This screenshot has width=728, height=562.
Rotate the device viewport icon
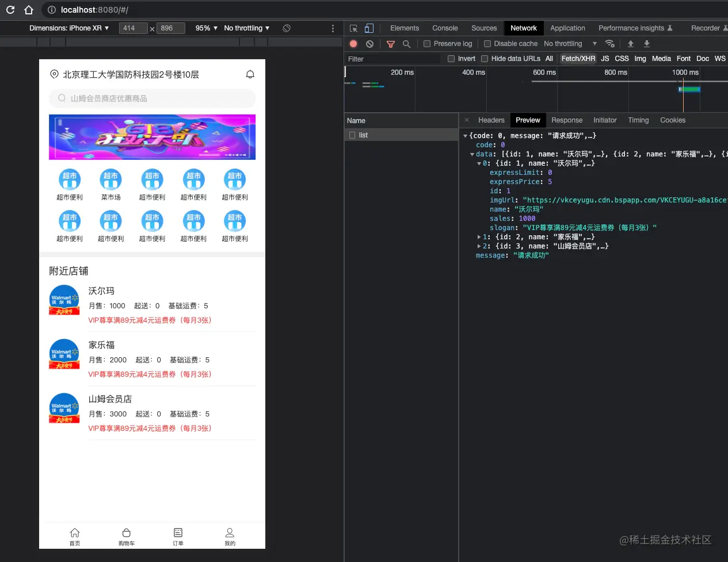coord(287,28)
